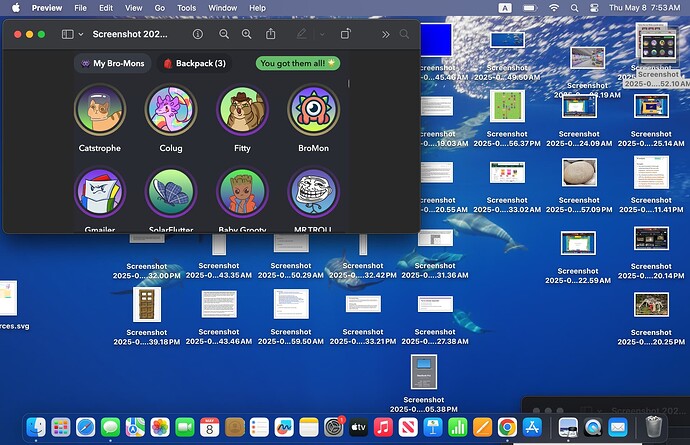The height and width of the screenshot is (445, 690).
Task: Show more toolbar items via double chevron
Action: pos(385,34)
